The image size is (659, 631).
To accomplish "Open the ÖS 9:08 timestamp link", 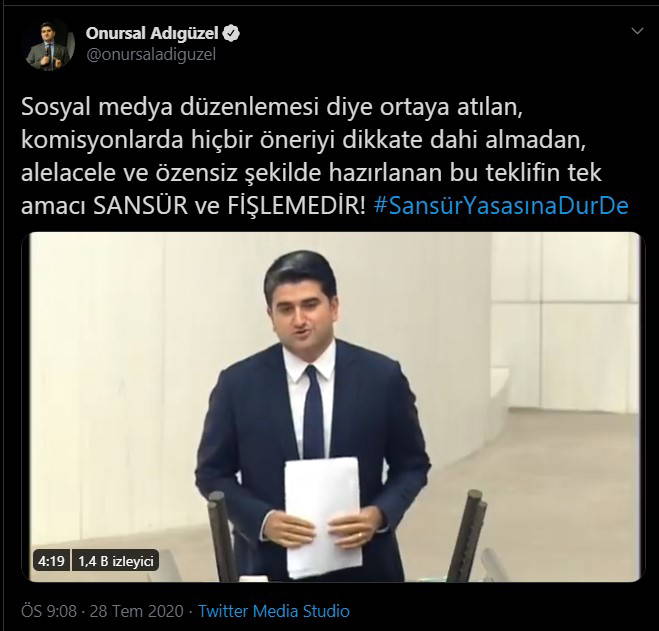I will (49, 611).
